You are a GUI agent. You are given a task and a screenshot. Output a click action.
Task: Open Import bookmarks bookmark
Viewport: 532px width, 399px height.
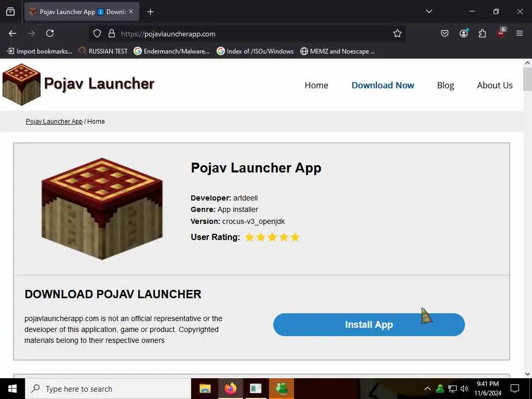tap(39, 51)
